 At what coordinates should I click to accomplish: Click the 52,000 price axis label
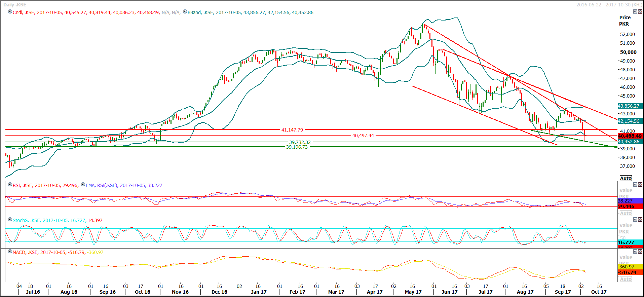click(x=628, y=34)
